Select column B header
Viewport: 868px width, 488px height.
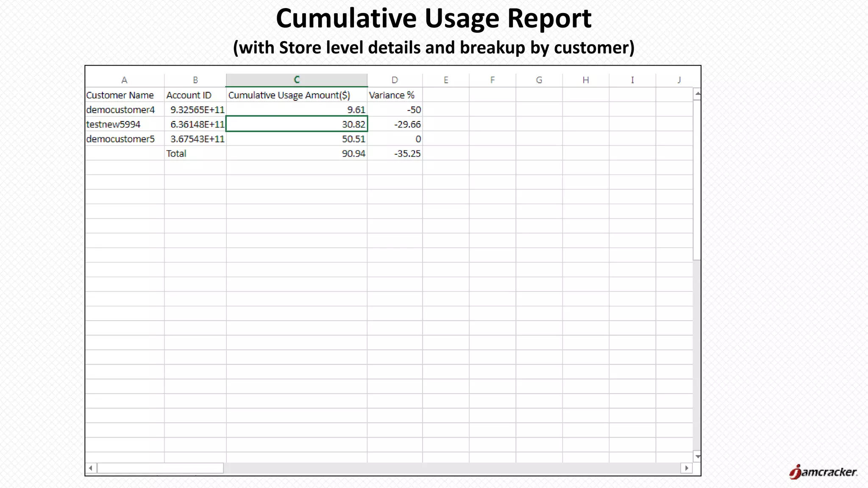(195, 80)
